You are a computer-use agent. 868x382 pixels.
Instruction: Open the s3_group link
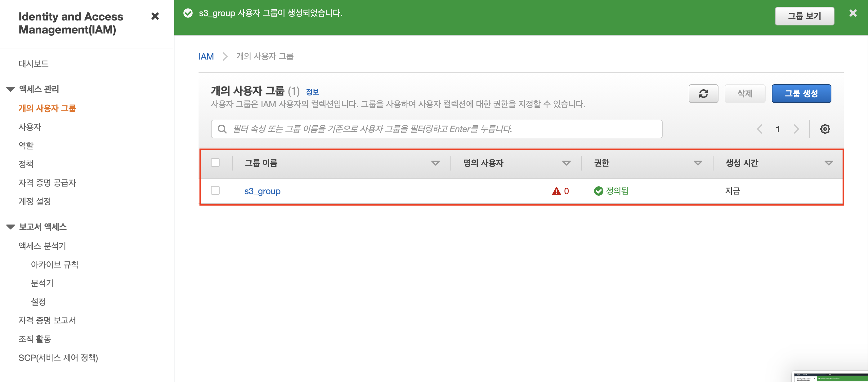click(262, 191)
